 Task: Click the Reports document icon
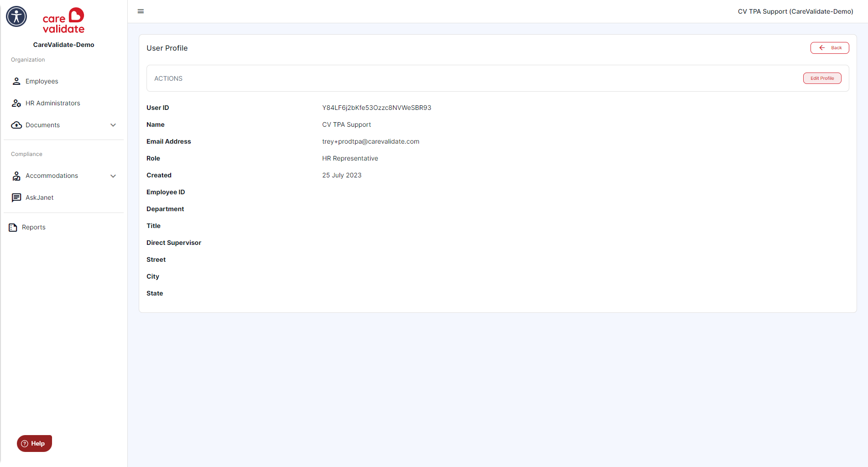click(x=13, y=227)
